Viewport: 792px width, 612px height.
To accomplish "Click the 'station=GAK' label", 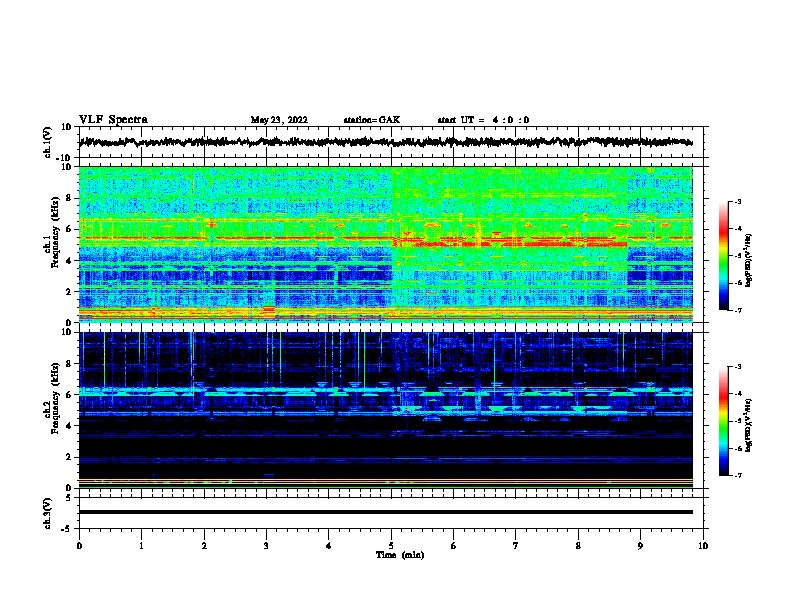I will pyautogui.click(x=372, y=120).
